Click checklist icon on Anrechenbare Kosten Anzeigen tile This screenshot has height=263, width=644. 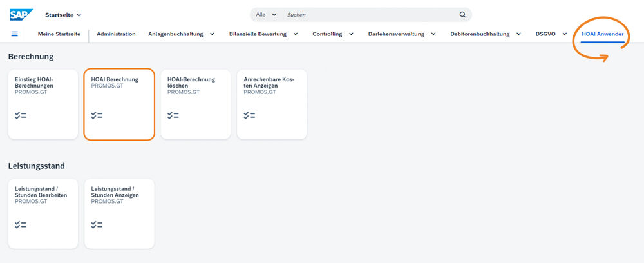point(249,115)
